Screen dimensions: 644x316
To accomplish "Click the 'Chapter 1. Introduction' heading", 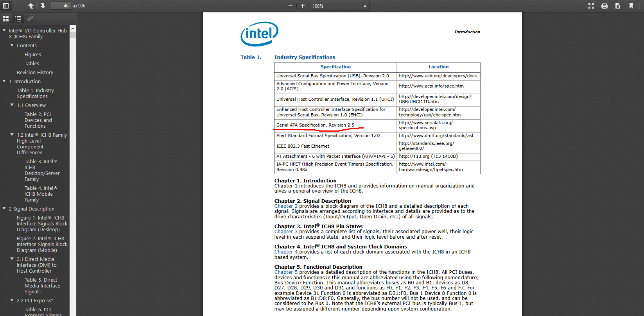I will (x=305, y=181).
